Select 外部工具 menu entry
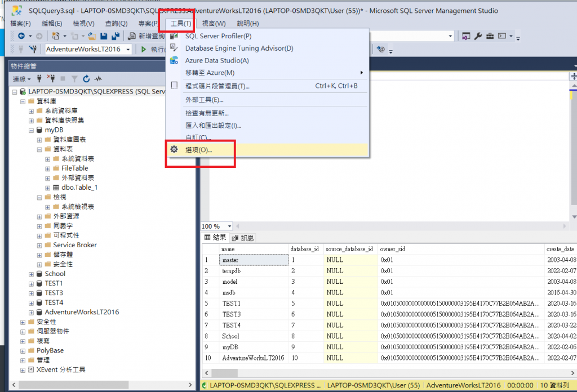Viewport: 577px width, 392px height. (x=267, y=100)
